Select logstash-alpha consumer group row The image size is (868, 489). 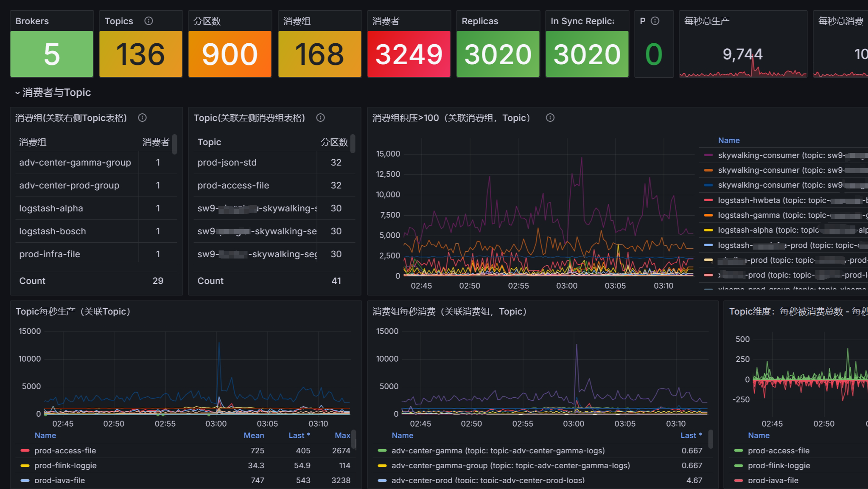click(x=96, y=208)
